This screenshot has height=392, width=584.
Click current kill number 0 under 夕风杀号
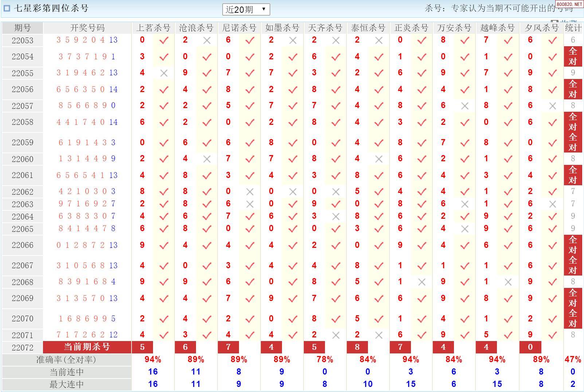point(530,347)
